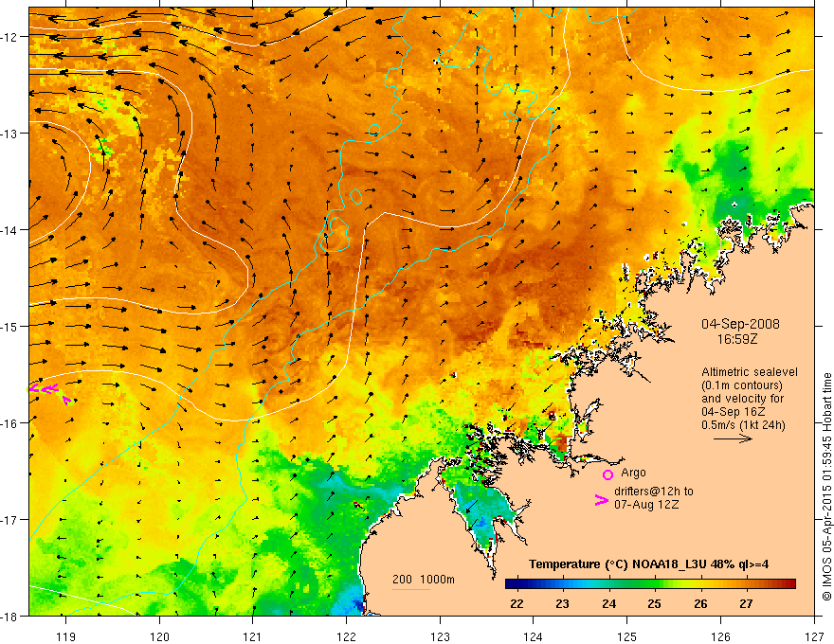Click the '-15' latitude axis label
834x644 pixels.
10,326
